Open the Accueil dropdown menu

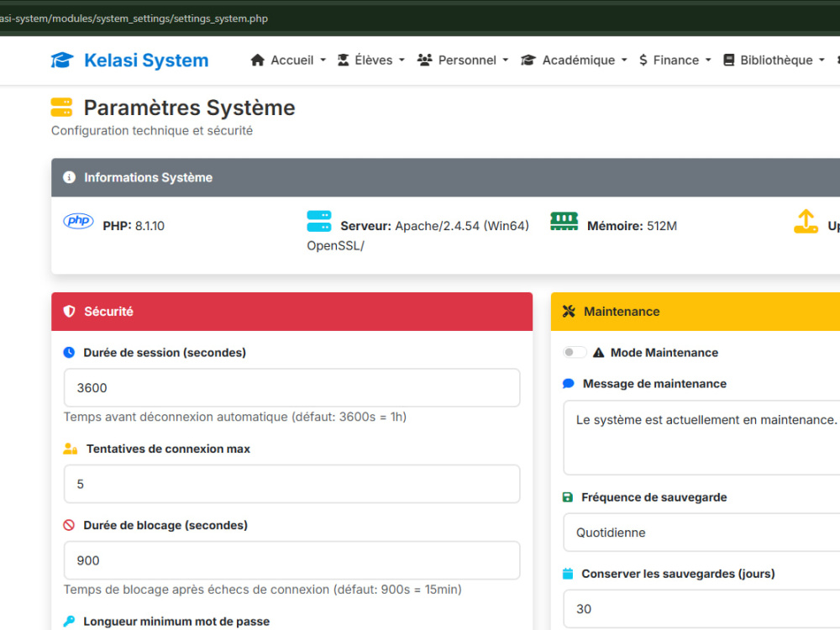pyautogui.click(x=288, y=60)
